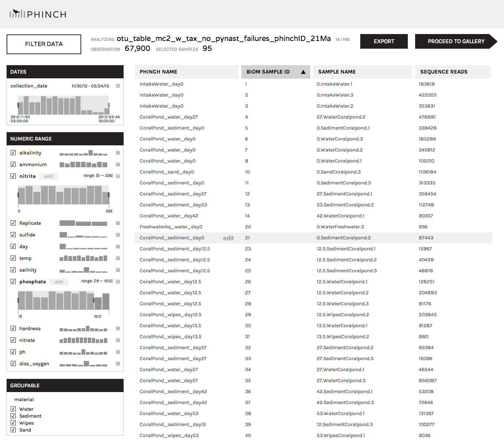
Task: Expand the nitrate range chart
Action: click(x=118, y=340)
